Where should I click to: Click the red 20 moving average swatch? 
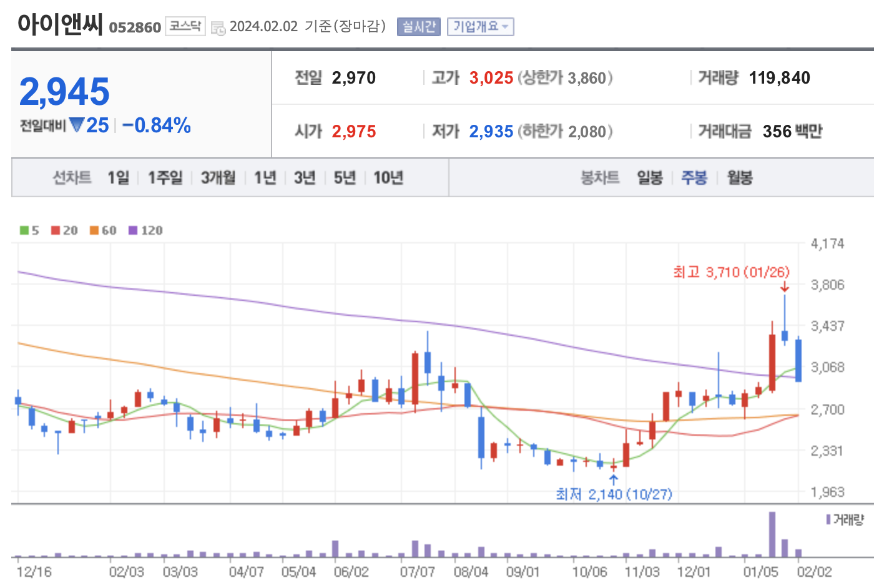point(56,230)
